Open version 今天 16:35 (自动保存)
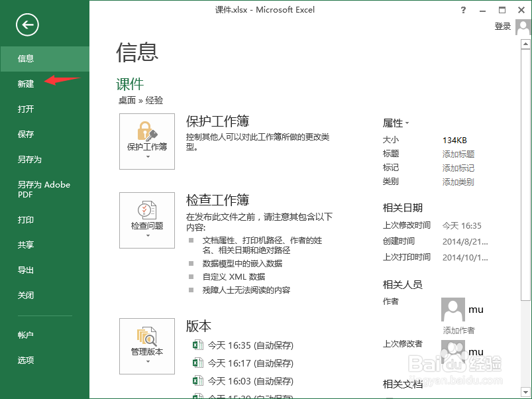This screenshot has height=399, width=532. (x=250, y=345)
